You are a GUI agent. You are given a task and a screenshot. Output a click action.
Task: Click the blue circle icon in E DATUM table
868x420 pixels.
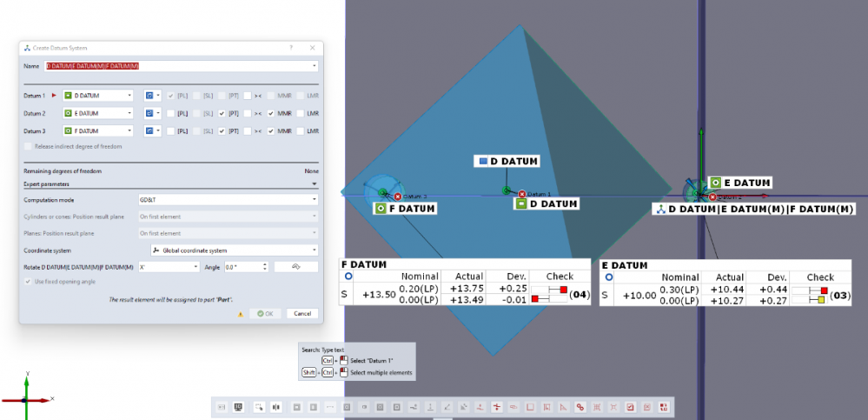tap(609, 277)
